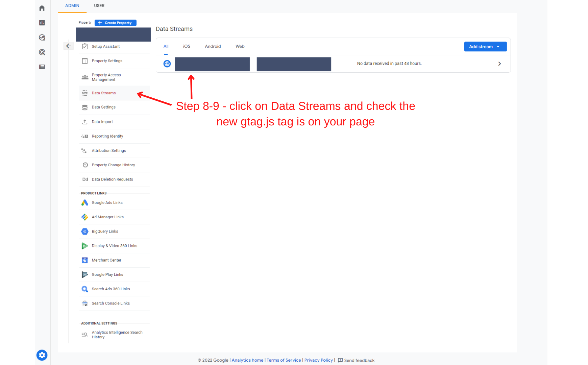
Task: Click the Home icon in left rail
Action: (x=42, y=8)
